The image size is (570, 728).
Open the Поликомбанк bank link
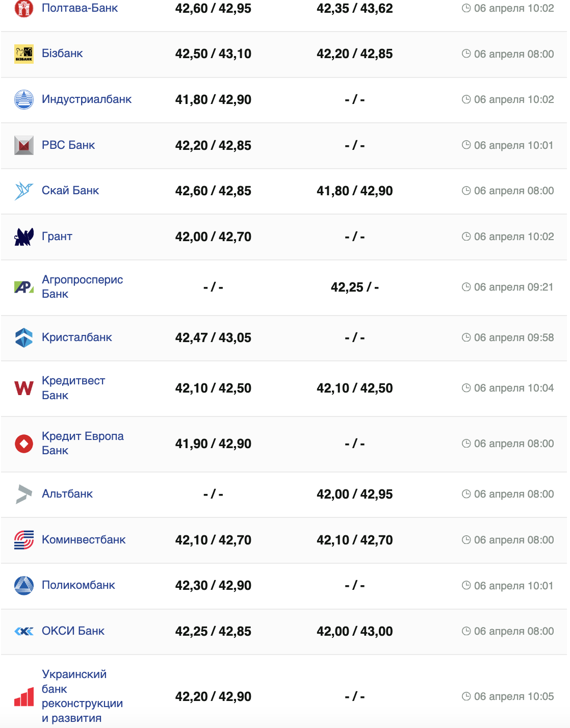point(79,585)
